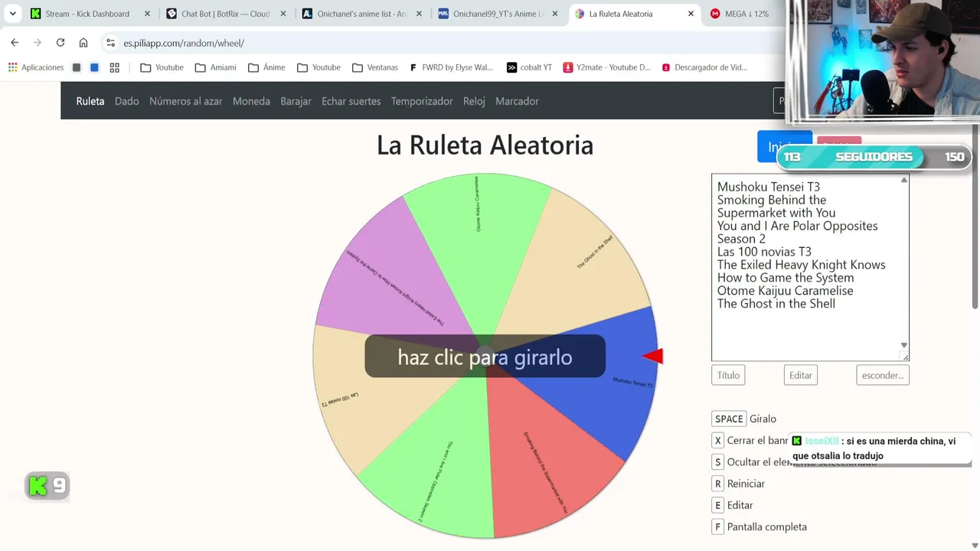Click the SPACE key shortcut for Gíralo

tap(729, 419)
